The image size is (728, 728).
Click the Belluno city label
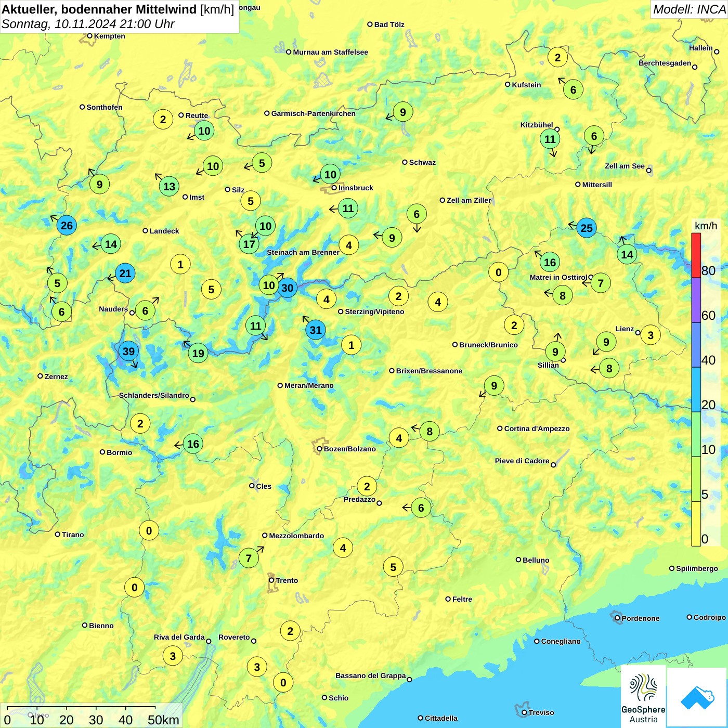[536, 560]
